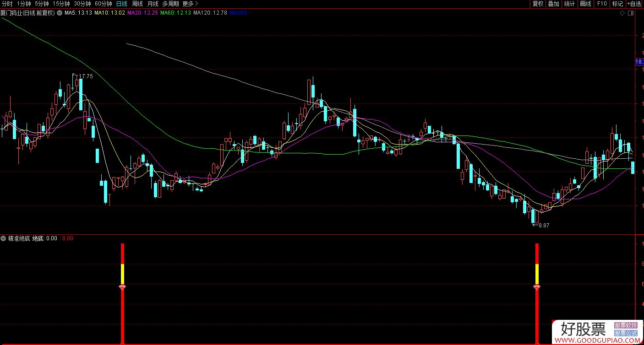Click the 8.87 low price label
644x345 pixels.
coord(544,226)
